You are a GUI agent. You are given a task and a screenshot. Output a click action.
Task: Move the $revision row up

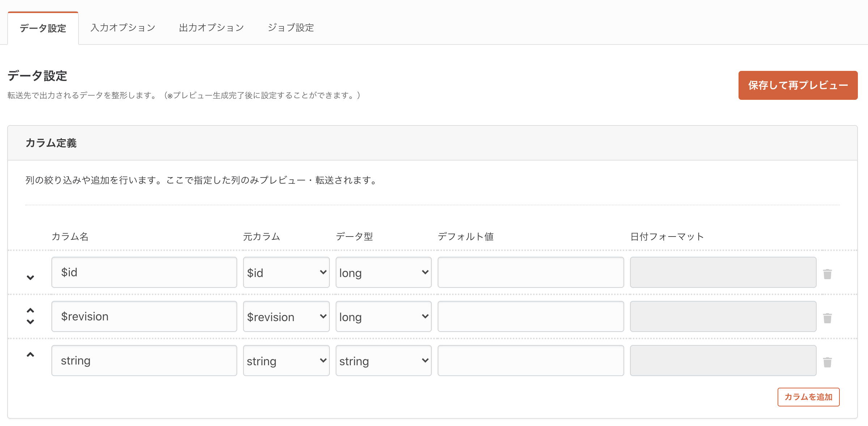point(30,311)
